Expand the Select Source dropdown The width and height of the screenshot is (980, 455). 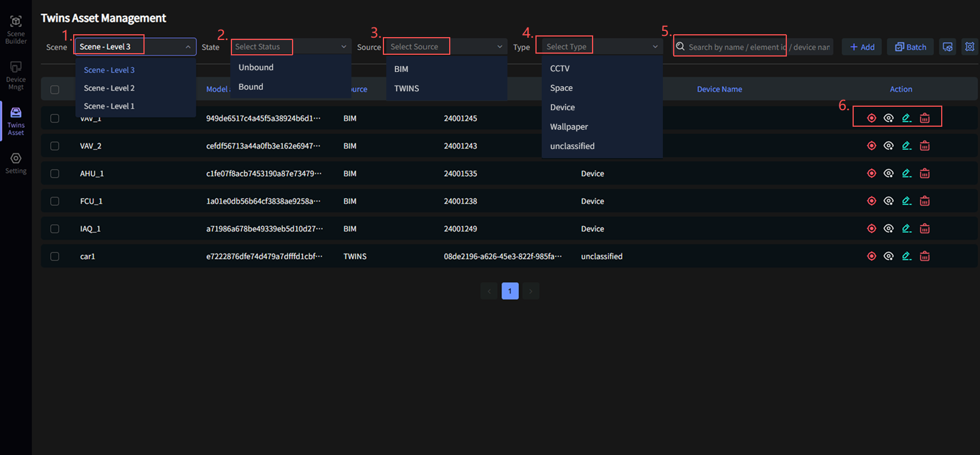click(x=446, y=47)
